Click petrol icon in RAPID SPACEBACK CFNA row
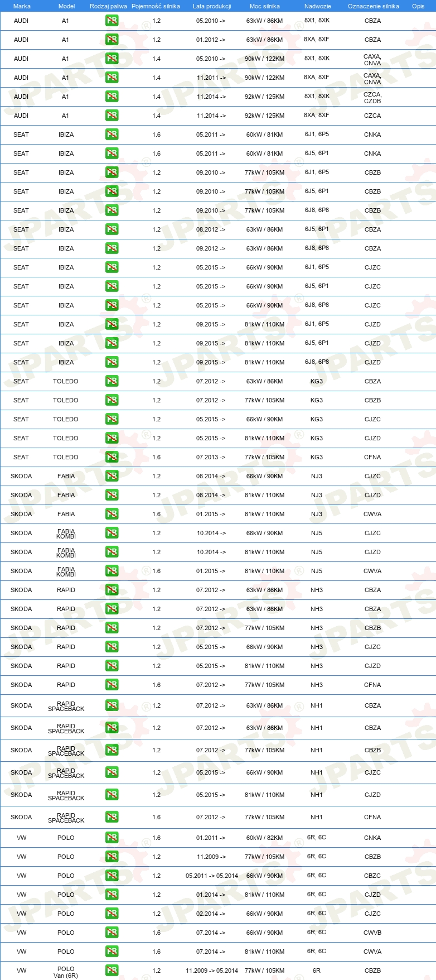This screenshot has height=980, width=436. 112,817
